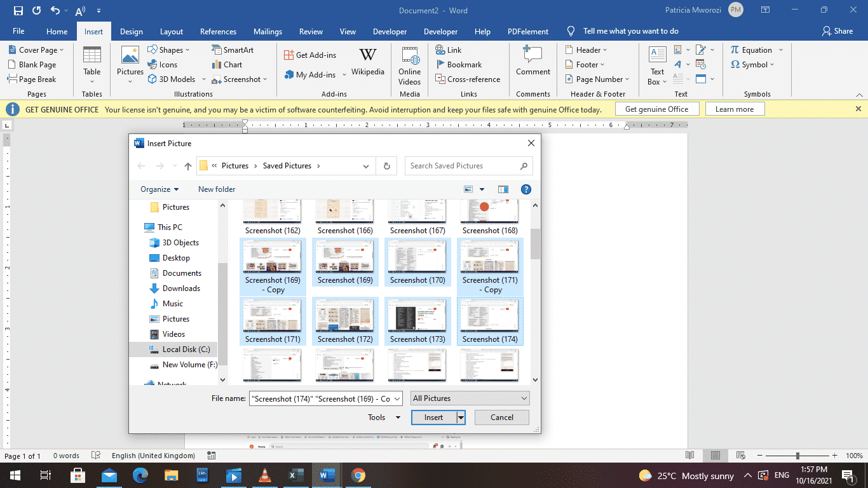Open the All Pictures file type combo
The image size is (868, 488).
[x=470, y=398]
